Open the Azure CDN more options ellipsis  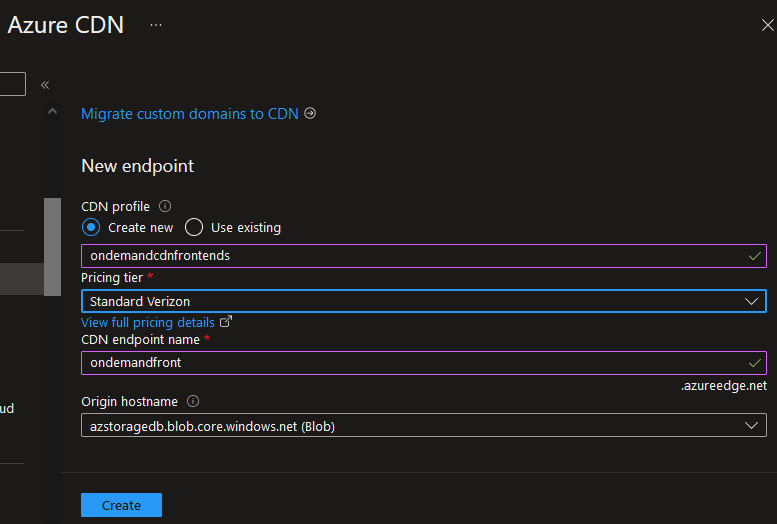click(156, 25)
